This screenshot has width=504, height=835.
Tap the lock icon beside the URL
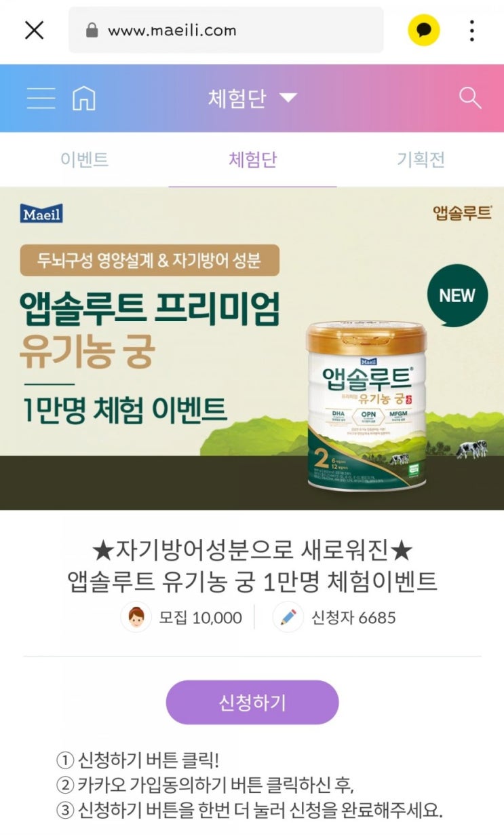pyautogui.click(x=92, y=31)
